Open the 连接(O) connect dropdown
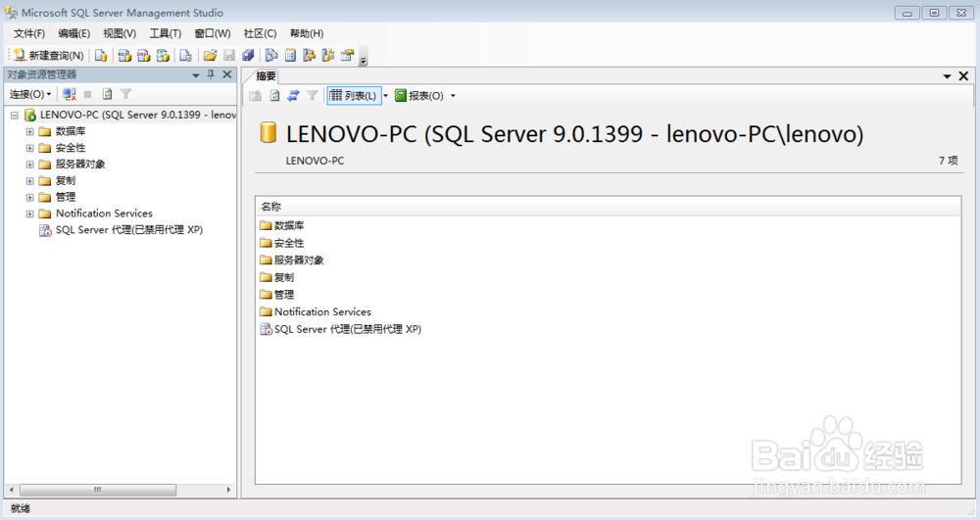Screen dimensions: 980x520 [30, 94]
